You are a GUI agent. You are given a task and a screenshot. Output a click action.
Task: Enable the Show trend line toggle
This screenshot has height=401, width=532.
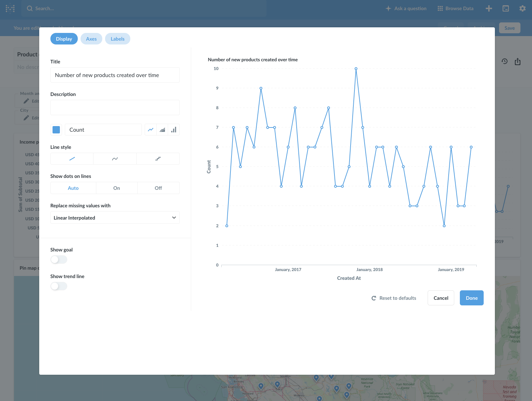coord(58,286)
